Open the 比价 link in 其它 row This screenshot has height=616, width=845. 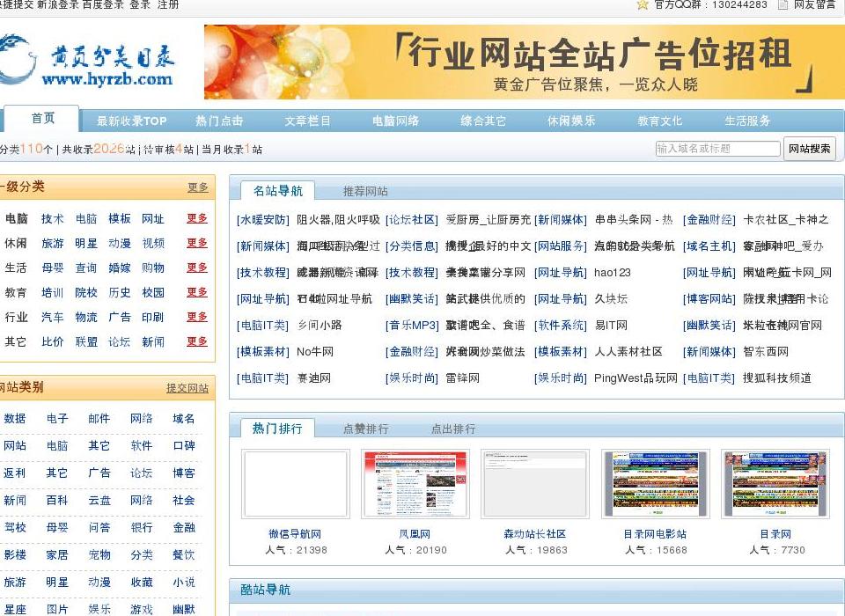(x=53, y=341)
